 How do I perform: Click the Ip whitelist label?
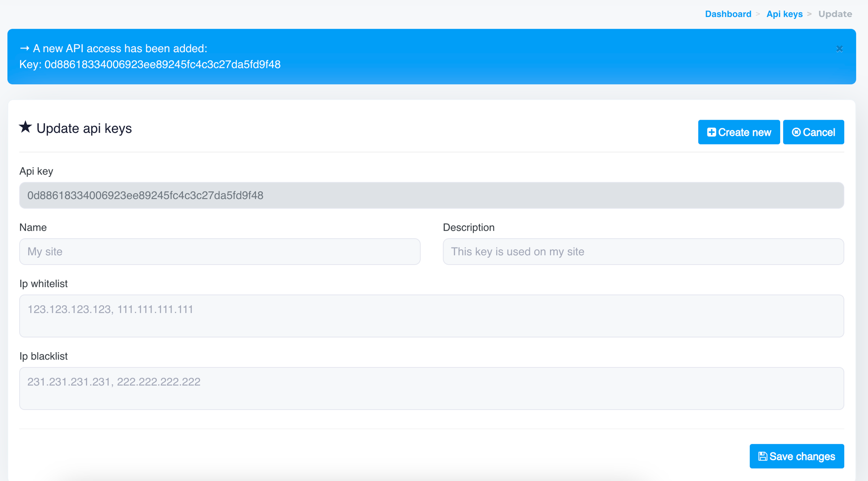[43, 284]
